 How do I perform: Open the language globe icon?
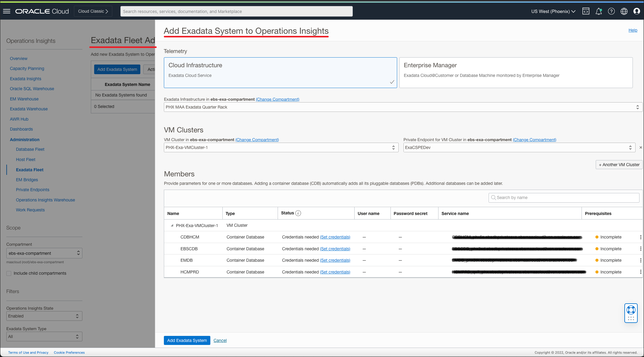[x=624, y=11]
